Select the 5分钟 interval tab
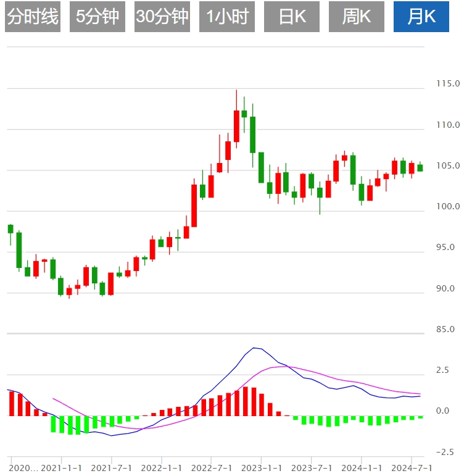 coord(97,17)
